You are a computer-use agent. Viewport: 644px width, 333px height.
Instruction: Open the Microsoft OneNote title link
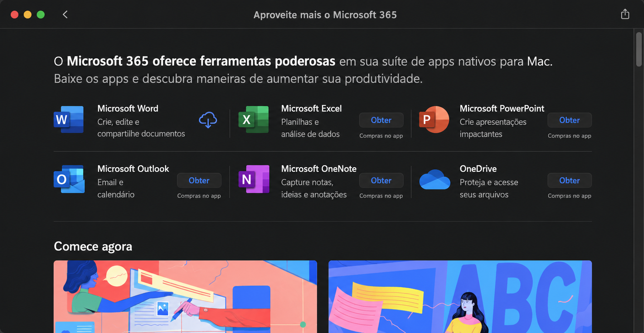pos(319,168)
